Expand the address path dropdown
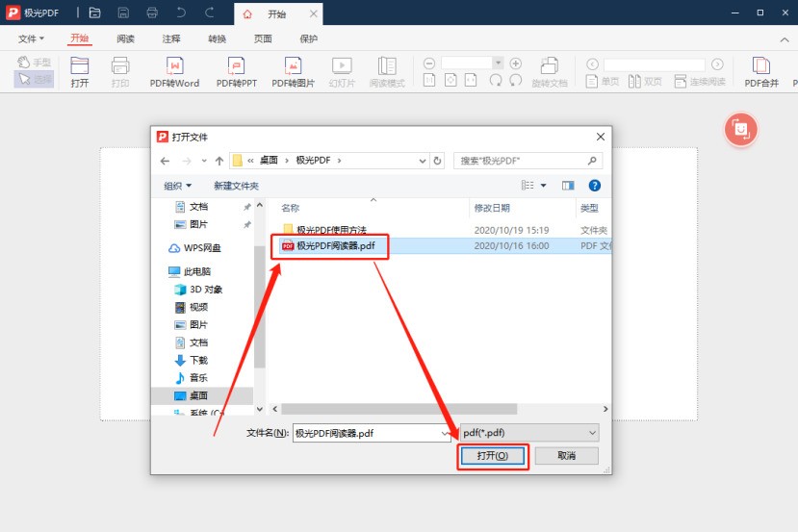 pyautogui.click(x=423, y=161)
